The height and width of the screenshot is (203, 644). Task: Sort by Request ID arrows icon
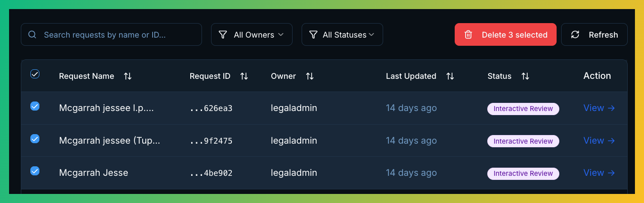pos(244,76)
